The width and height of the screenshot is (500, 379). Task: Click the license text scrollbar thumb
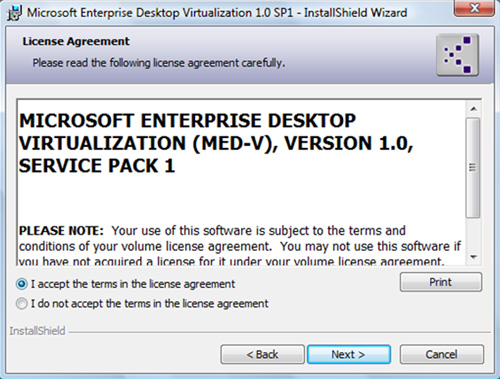pos(473,168)
